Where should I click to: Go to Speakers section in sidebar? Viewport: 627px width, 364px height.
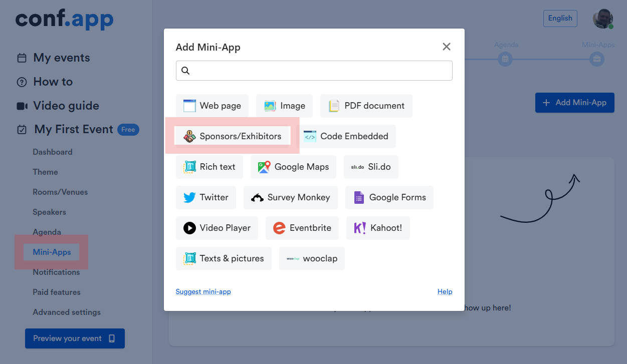click(49, 212)
